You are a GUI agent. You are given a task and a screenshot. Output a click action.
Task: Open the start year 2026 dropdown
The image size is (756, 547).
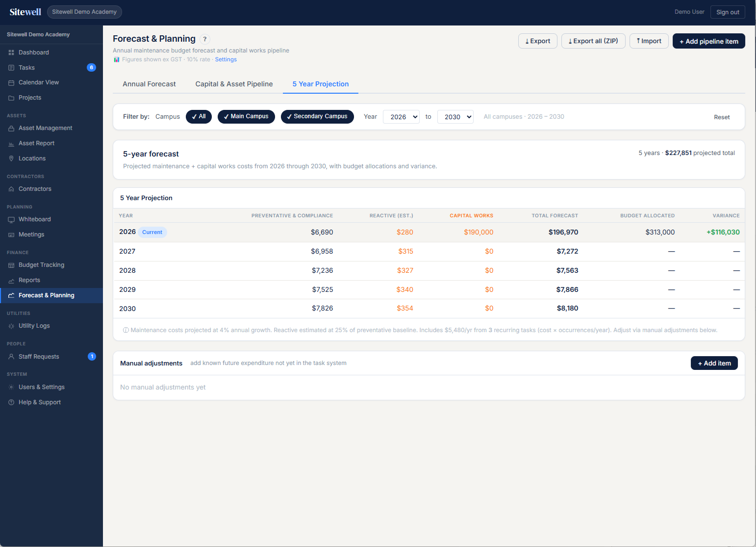401,117
